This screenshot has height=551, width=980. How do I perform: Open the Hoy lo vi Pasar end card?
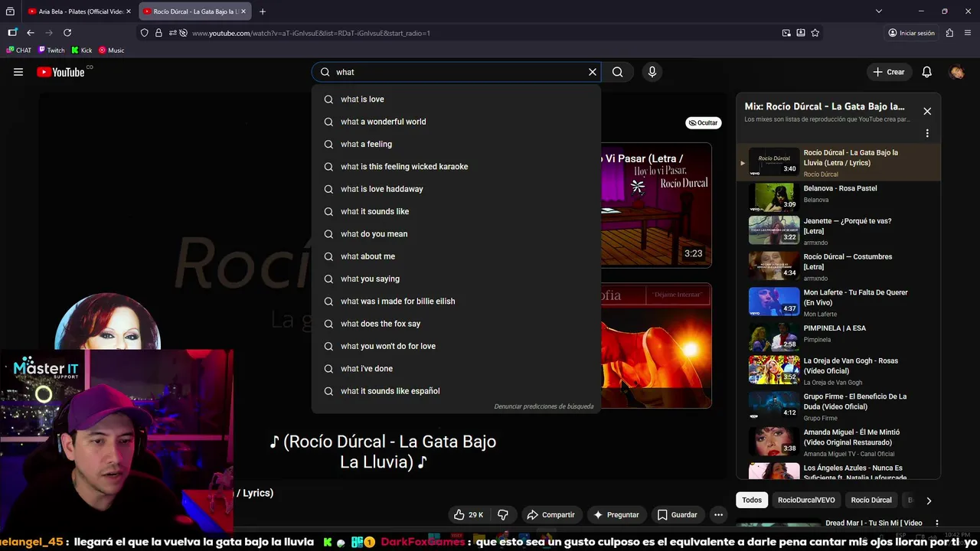tap(656, 205)
